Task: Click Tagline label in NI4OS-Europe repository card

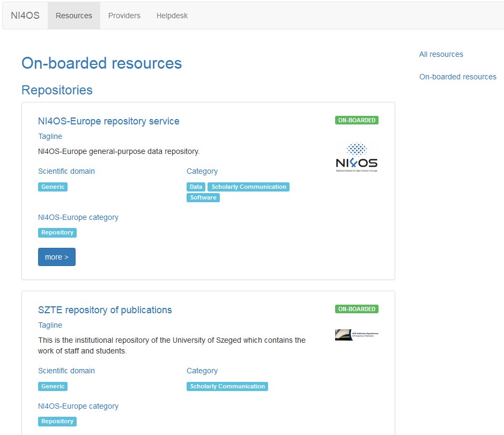Action: tap(50, 136)
